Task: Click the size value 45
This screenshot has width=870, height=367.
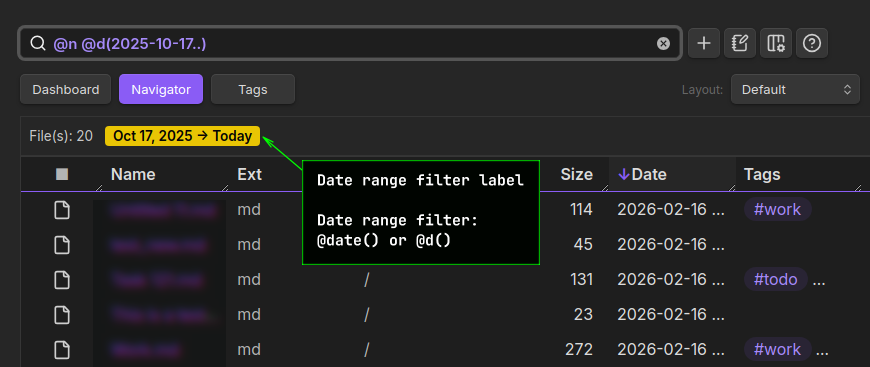Action: click(x=583, y=245)
